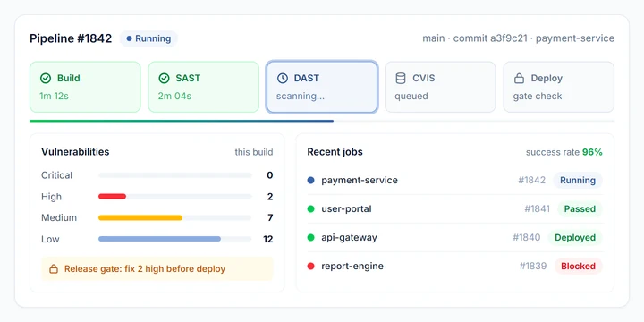Click the Running status badge next to Pipeline #1842

click(x=148, y=38)
